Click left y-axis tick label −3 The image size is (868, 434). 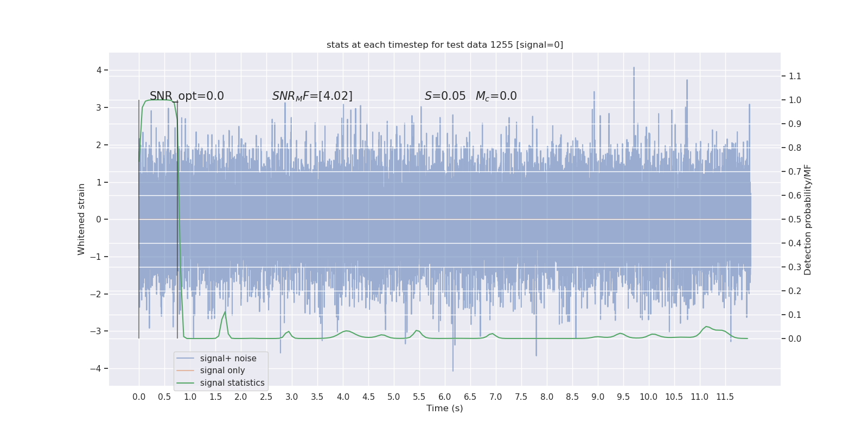pyautogui.click(x=95, y=331)
